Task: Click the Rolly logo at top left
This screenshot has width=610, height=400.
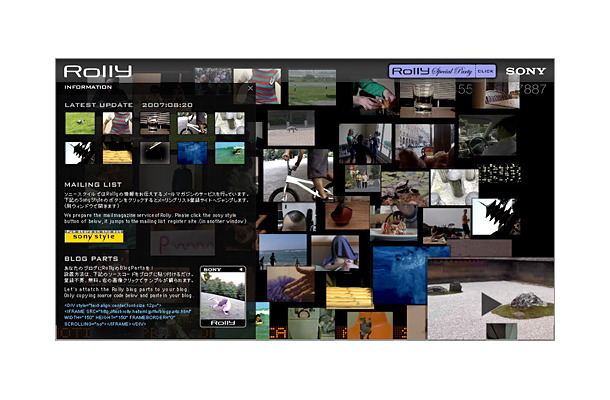Action: tap(98, 71)
